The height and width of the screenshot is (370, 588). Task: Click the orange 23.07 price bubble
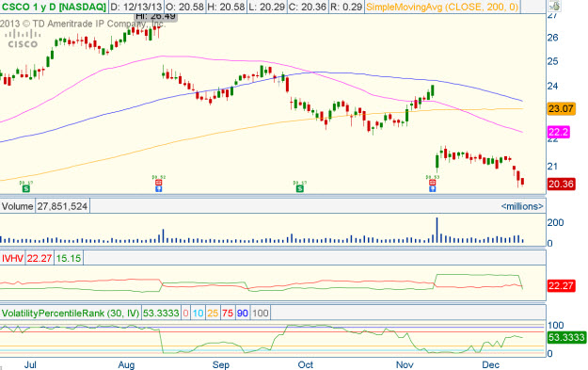561,109
